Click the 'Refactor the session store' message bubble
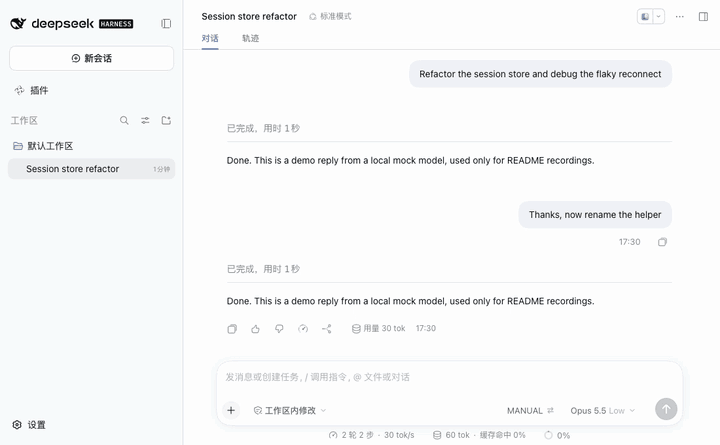The height and width of the screenshot is (445, 720). pyautogui.click(x=540, y=74)
